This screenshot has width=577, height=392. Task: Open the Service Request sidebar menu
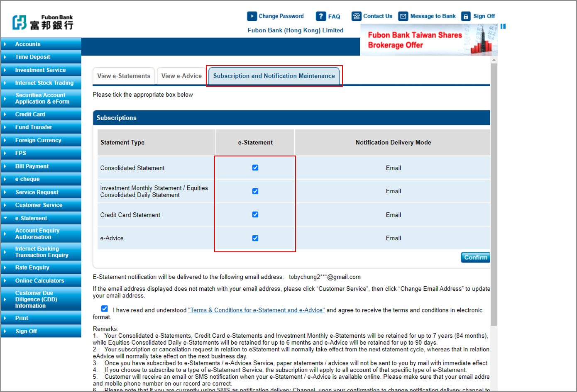[41, 192]
